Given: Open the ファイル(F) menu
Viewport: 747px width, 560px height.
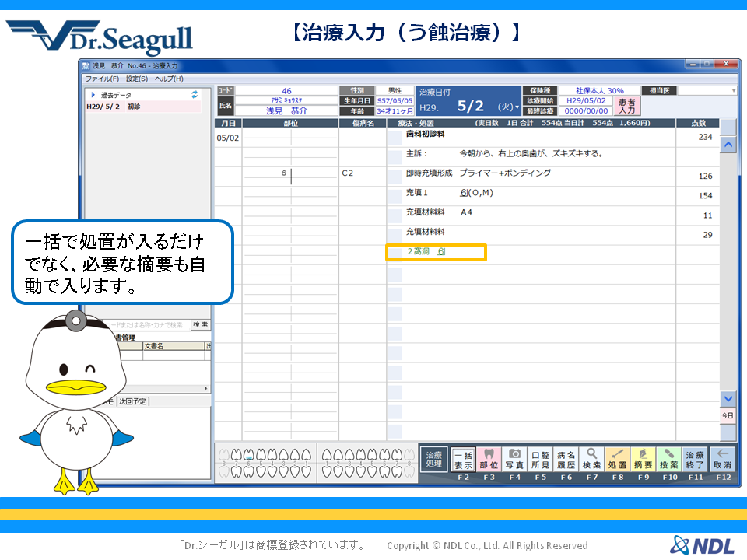Looking at the screenshot, I should (x=102, y=79).
